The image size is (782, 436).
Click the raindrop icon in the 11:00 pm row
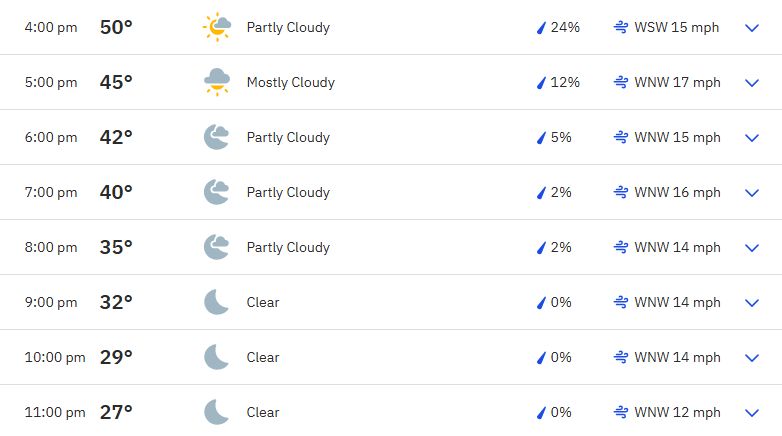click(x=541, y=413)
